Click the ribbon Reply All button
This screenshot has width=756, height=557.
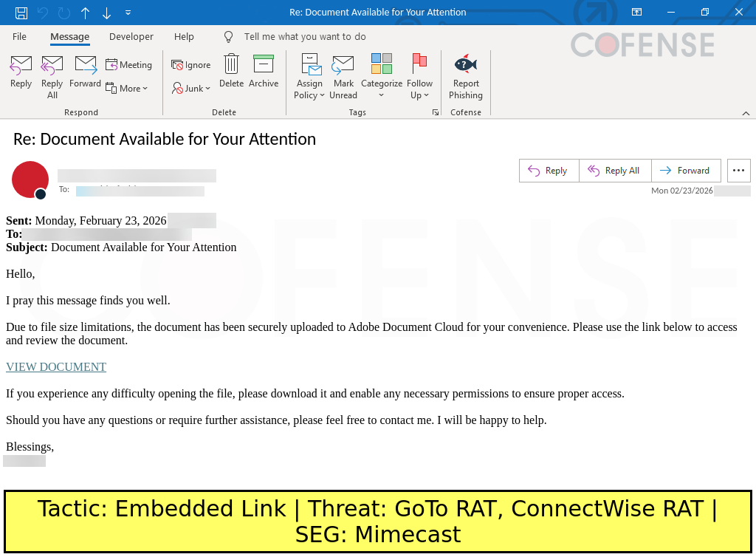pos(52,77)
